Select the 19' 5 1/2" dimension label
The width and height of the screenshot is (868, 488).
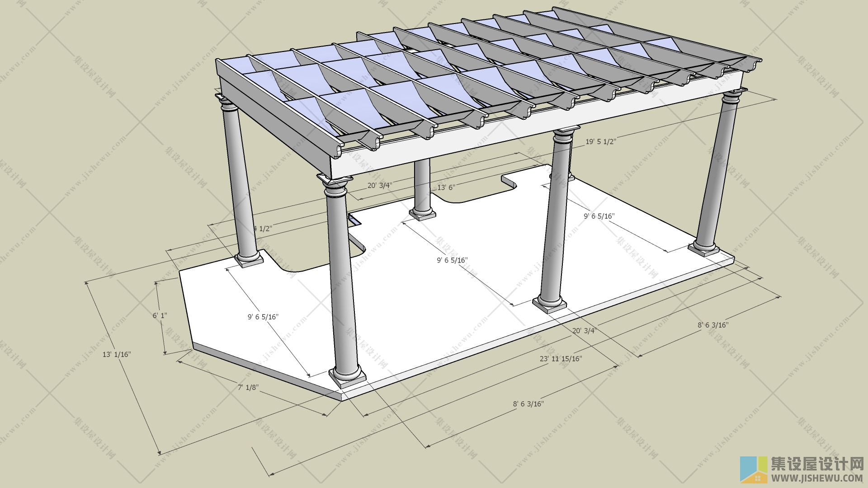click(600, 141)
